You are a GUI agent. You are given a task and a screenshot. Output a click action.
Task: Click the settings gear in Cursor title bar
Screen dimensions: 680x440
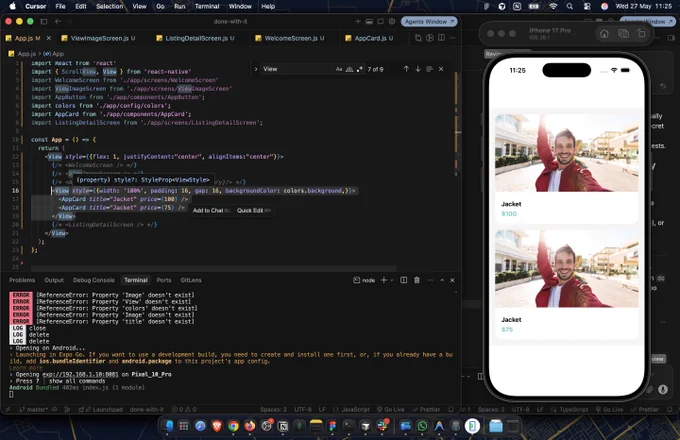[392, 21]
